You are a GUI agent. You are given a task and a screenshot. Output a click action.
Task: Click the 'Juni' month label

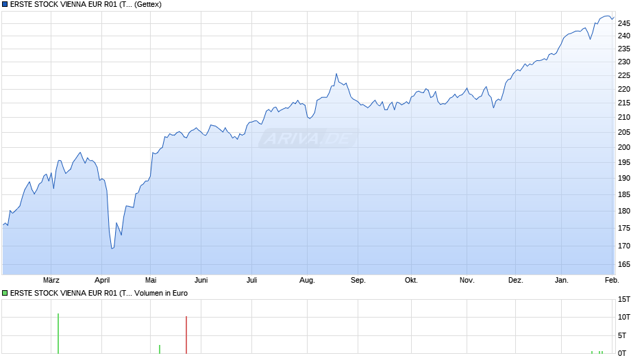click(x=201, y=280)
